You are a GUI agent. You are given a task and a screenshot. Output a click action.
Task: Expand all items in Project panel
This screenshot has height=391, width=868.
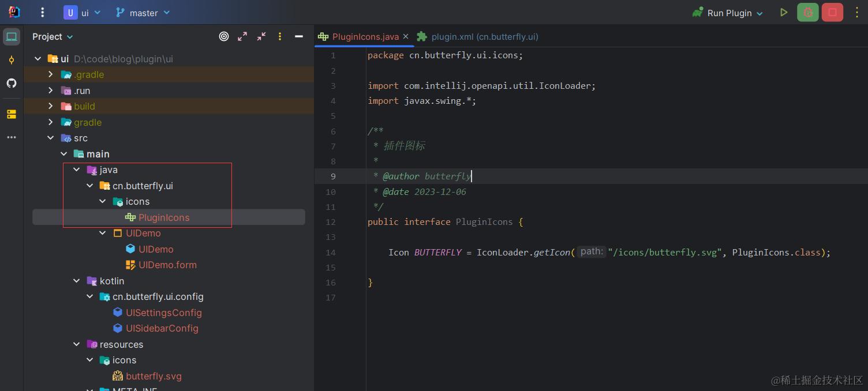pyautogui.click(x=242, y=36)
